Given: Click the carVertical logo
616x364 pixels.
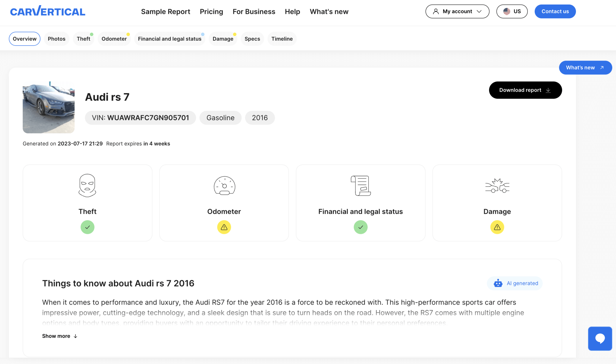Looking at the screenshot, I should click(48, 11).
